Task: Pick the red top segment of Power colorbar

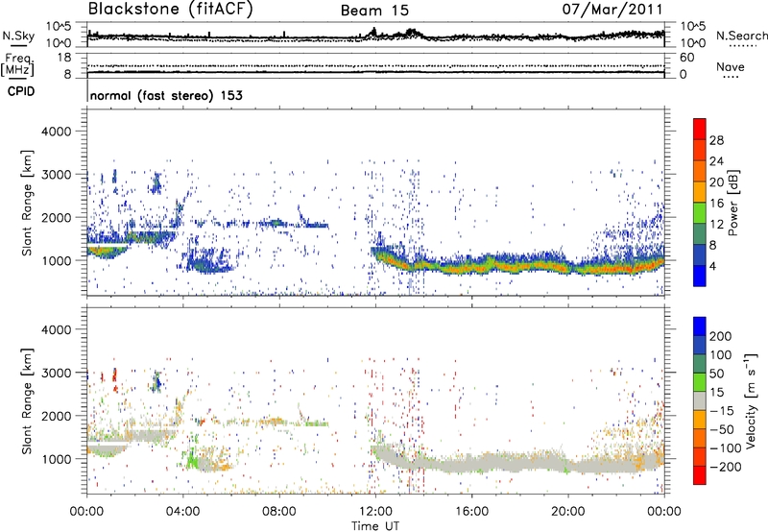Action: click(700, 129)
